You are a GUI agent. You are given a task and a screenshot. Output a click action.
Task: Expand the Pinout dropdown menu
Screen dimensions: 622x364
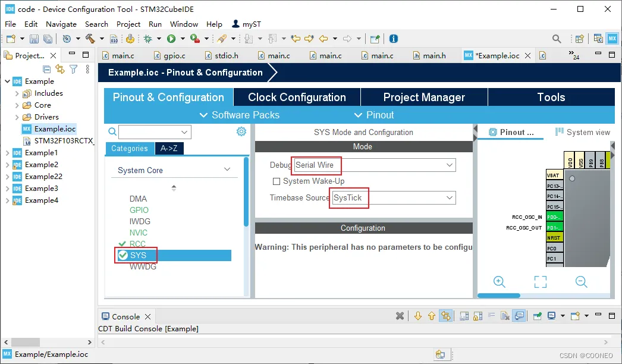[373, 115]
